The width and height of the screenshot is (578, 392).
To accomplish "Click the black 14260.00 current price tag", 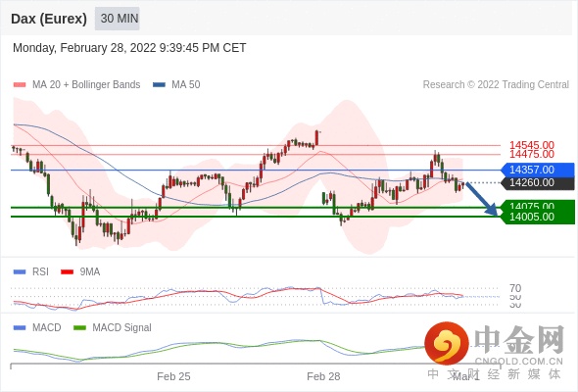I will click(x=538, y=182).
